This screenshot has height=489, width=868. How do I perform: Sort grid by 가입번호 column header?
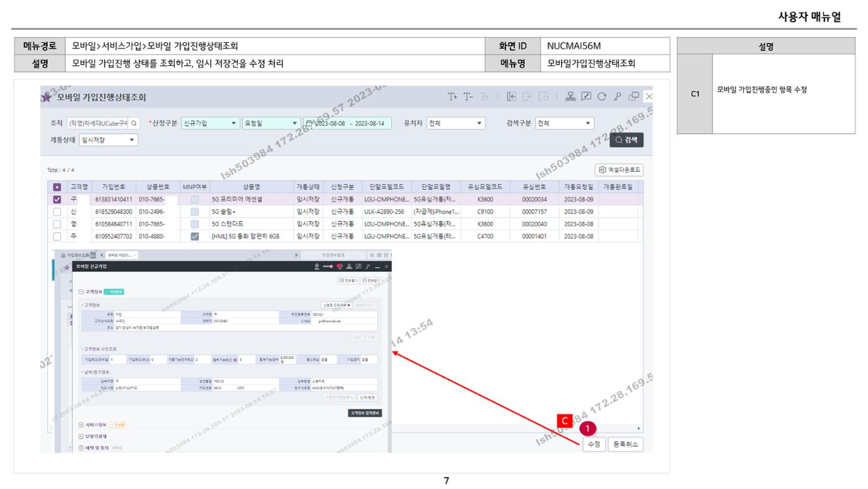(x=113, y=186)
